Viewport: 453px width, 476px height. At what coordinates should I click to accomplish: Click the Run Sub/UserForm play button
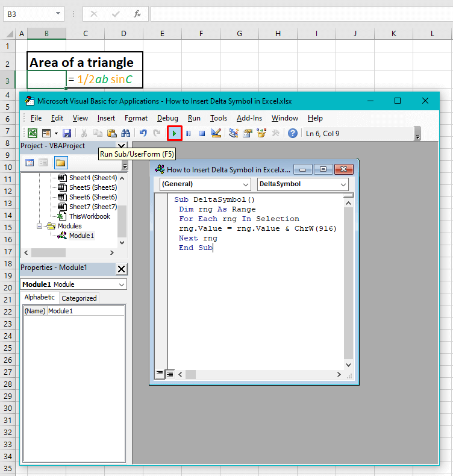pos(174,133)
